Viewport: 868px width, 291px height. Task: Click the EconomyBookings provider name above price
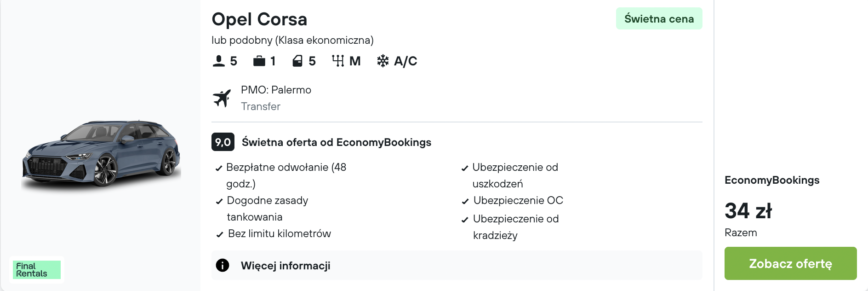point(772,180)
